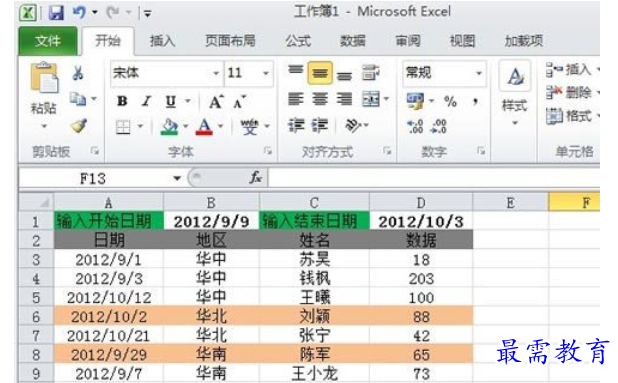Expand the Name Box dropdown arrow
This screenshot has height=383, width=618.
pos(177,178)
